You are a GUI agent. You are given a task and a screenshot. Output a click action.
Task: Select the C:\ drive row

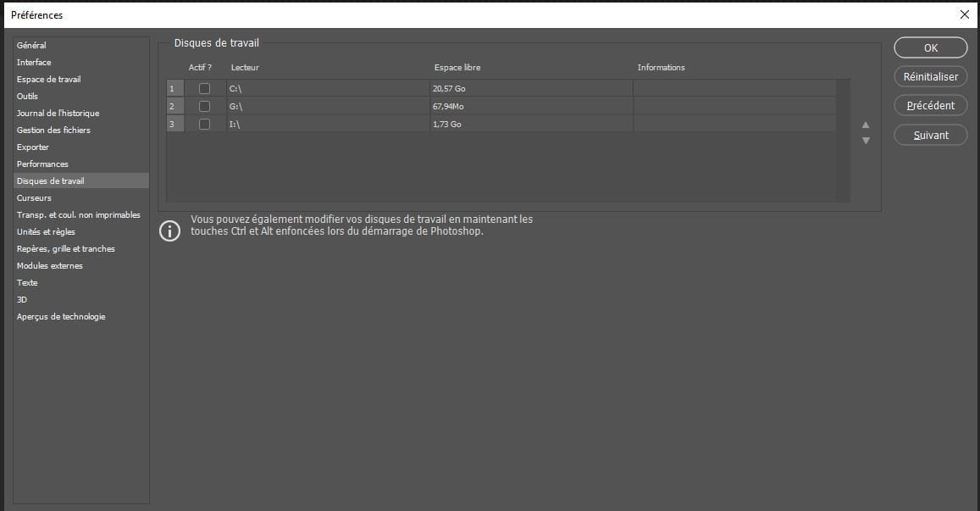(x=322, y=89)
